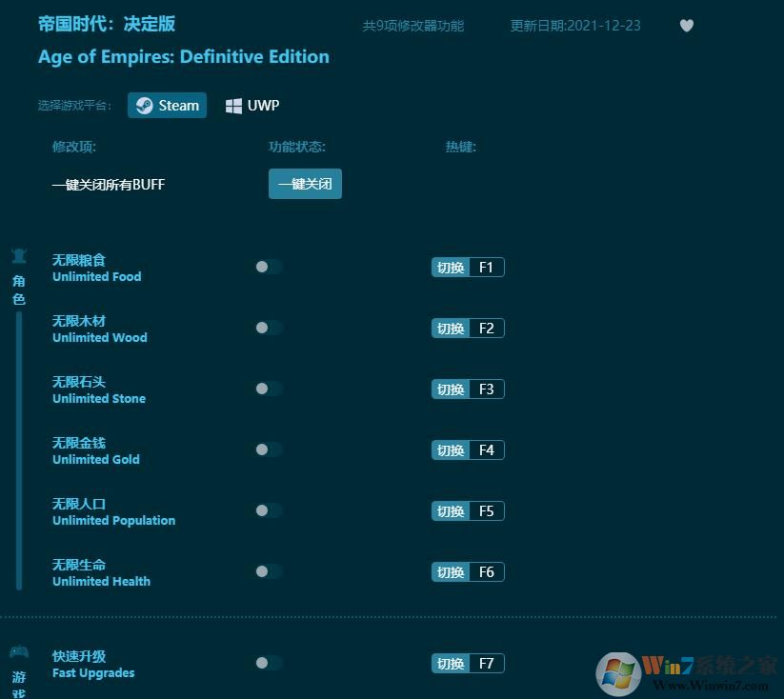Screen dimensions: 784x699
Task: Switch to the Steam platform tab
Action: 167,105
